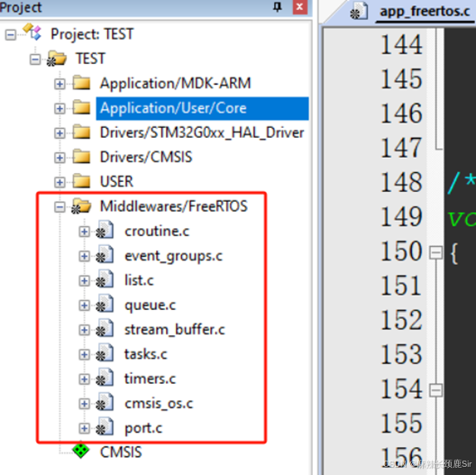
Task: Click the timers.c file icon
Action: 105,378
